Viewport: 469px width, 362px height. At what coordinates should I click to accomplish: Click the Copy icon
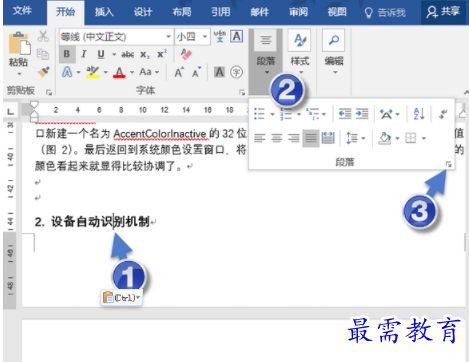(43, 54)
